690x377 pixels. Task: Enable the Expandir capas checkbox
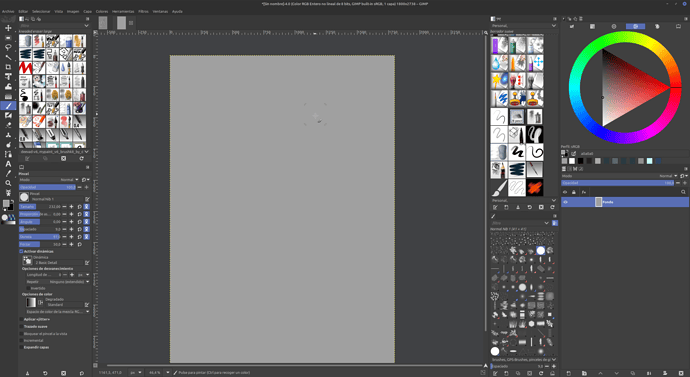click(x=21, y=347)
